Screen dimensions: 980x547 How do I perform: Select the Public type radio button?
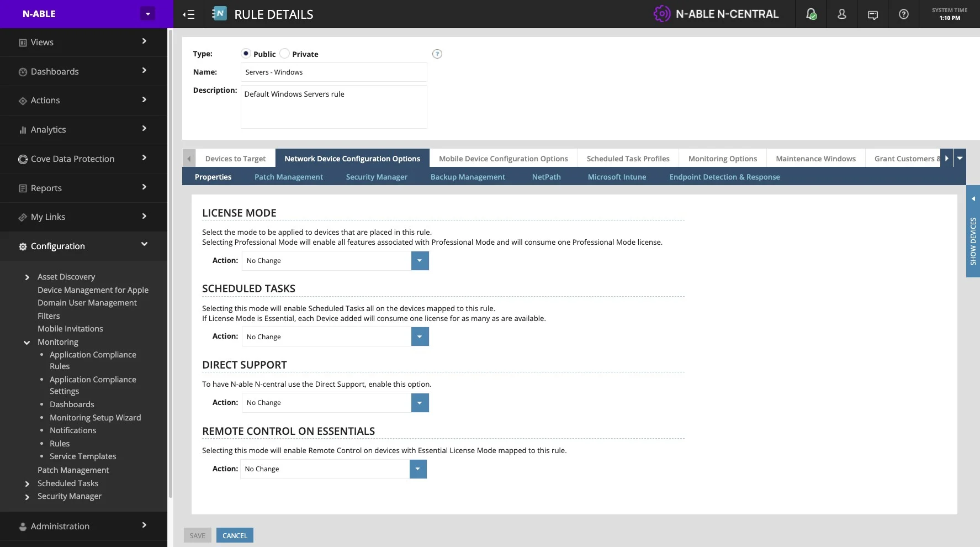tap(246, 54)
